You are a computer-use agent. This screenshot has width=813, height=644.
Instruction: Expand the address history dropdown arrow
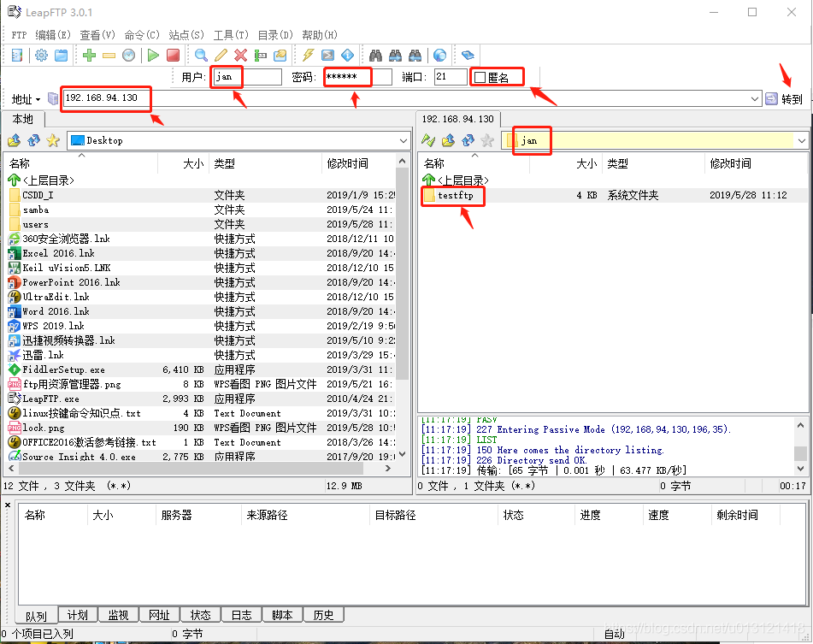coord(755,98)
